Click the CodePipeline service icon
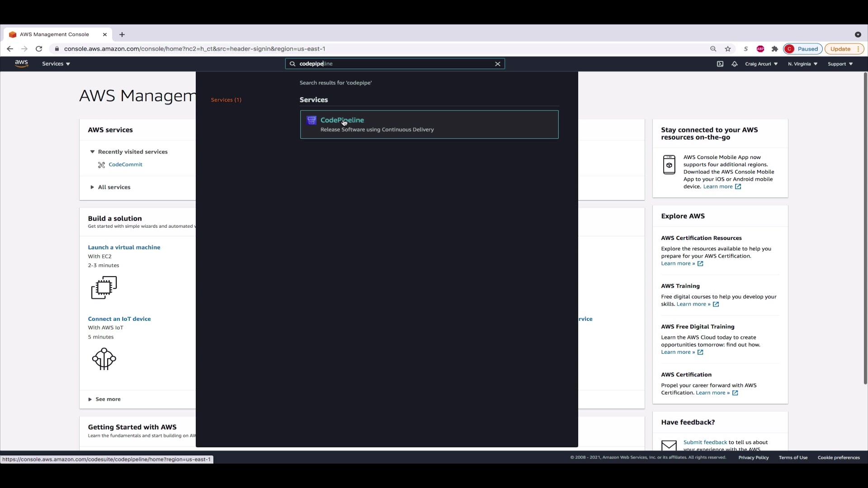The height and width of the screenshot is (488, 868). click(x=311, y=120)
